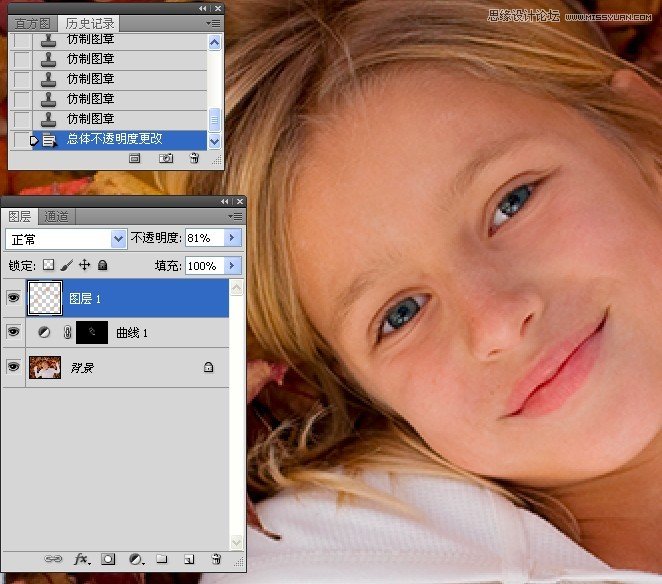Expand the 填充 fill slider arrow
Image resolution: width=662 pixels, height=584 pixels.
(x=233, y=266)
